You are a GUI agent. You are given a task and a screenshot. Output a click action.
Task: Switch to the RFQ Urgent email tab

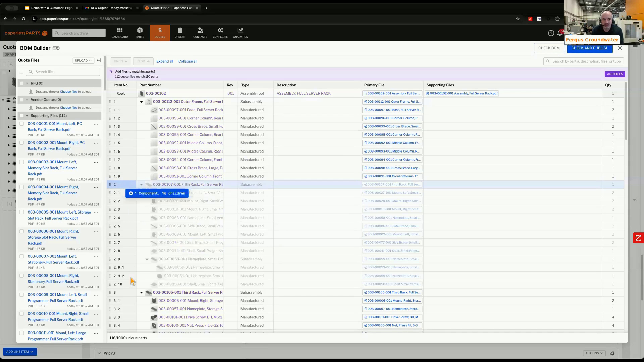click(111, 8)
